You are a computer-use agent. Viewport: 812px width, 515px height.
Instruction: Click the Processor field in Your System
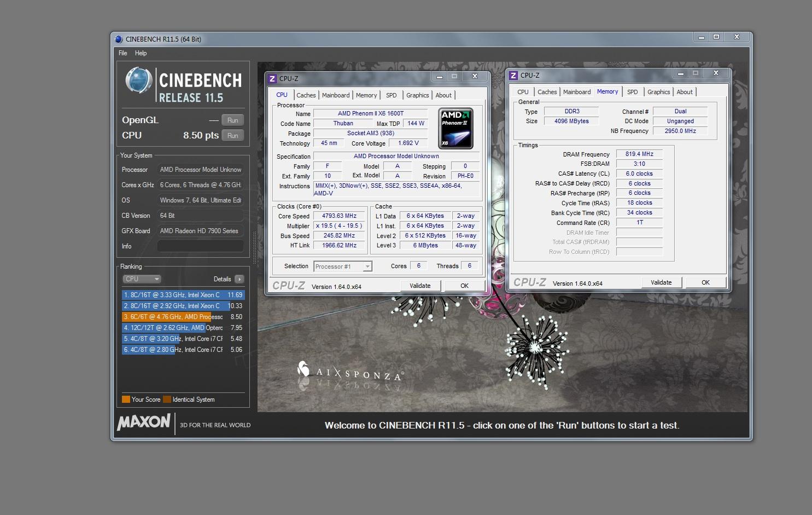[201, 170]
